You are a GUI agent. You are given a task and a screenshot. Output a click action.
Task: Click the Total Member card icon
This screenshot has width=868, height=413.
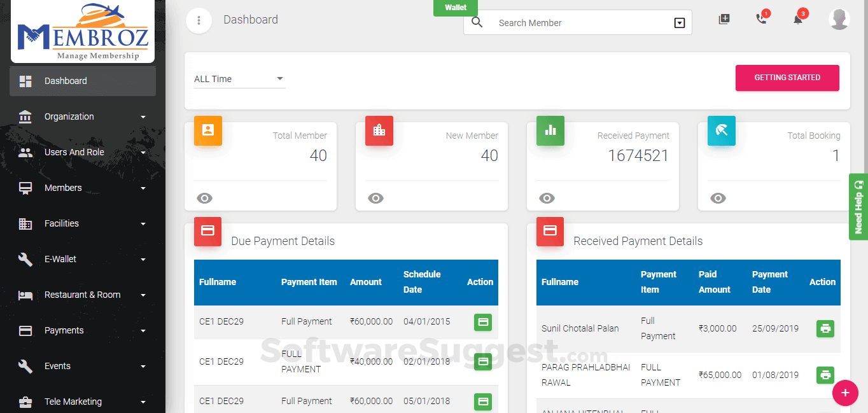(208, 130)
